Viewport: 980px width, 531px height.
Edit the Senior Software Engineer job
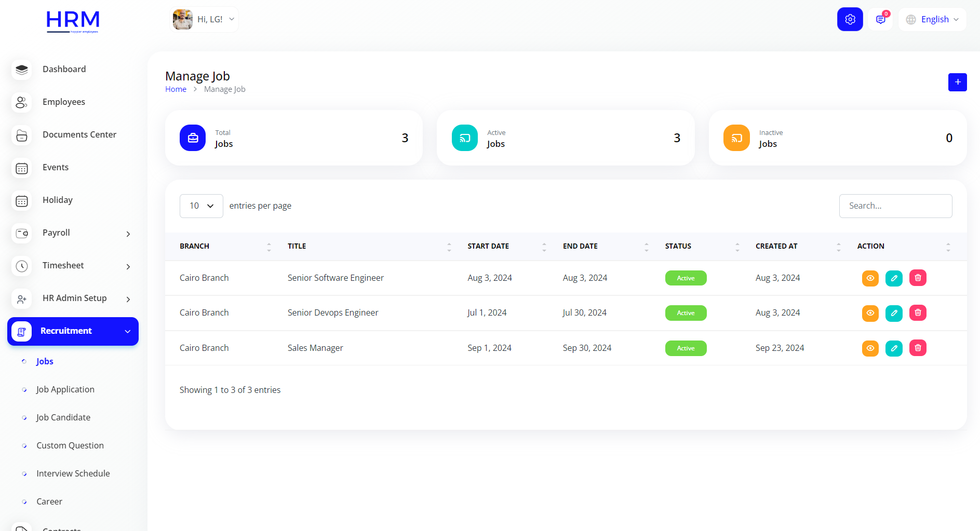point(894,278)
